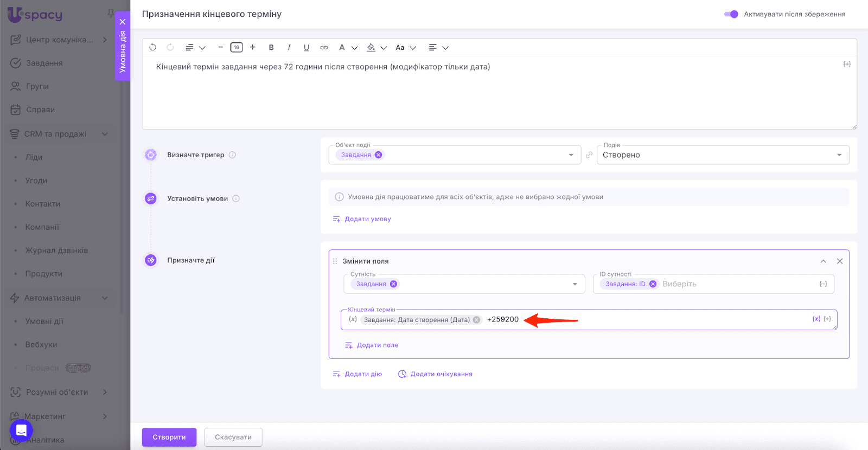Toggle bold text formatting

[271, 48]
